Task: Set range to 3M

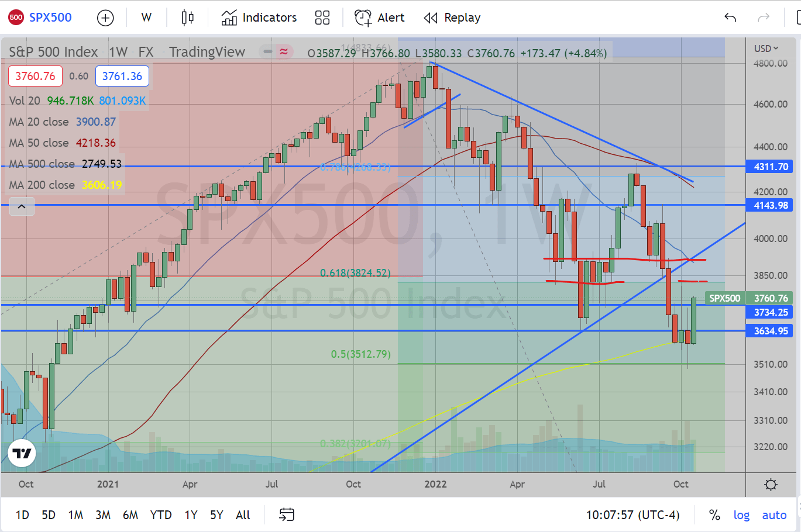Action: 103,515
